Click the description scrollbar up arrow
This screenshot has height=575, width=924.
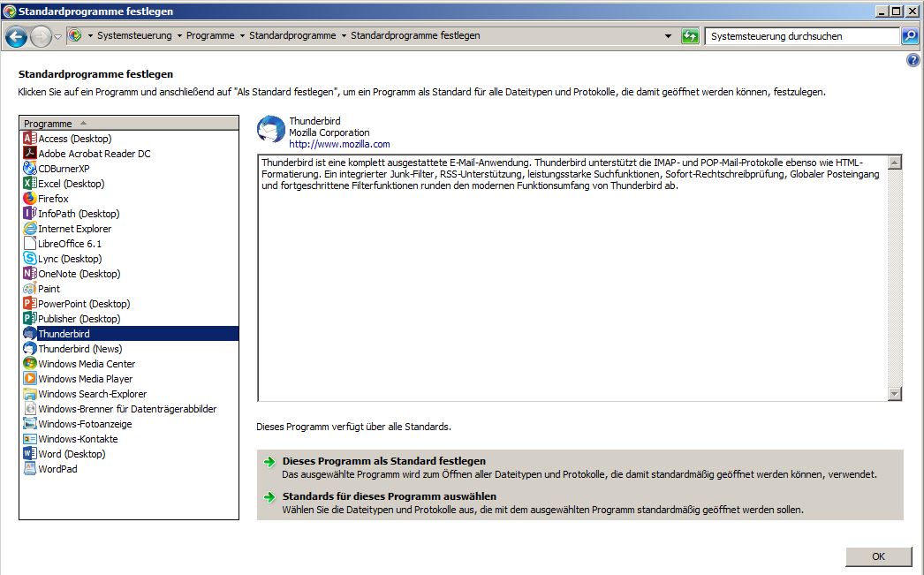coord(895,162)
